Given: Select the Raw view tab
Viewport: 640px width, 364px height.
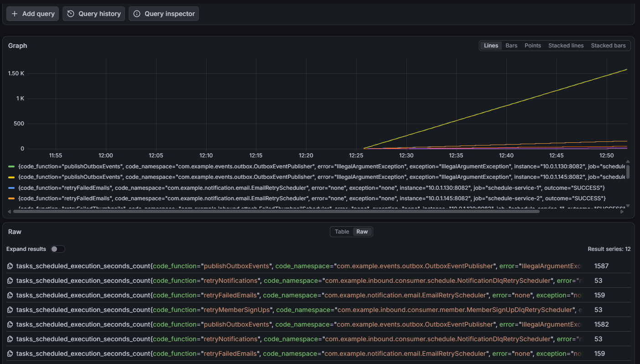Looking at the screenshot, I should point(362,232).
